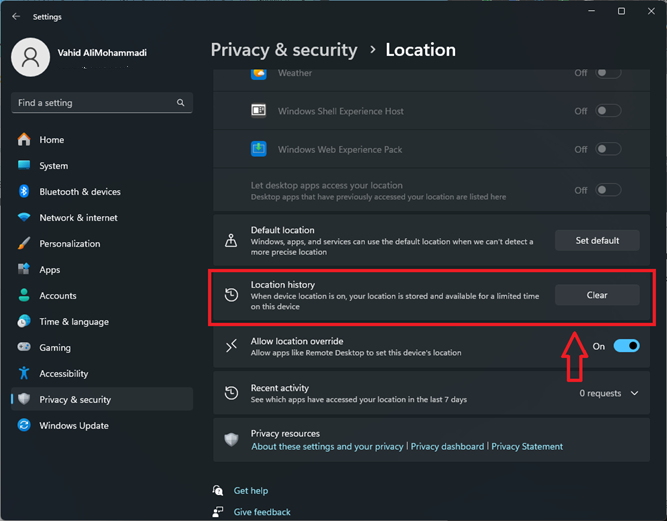This screenshot has height=521, width=667.
Task: Click the 0 requests text
Action: [600, 393]
